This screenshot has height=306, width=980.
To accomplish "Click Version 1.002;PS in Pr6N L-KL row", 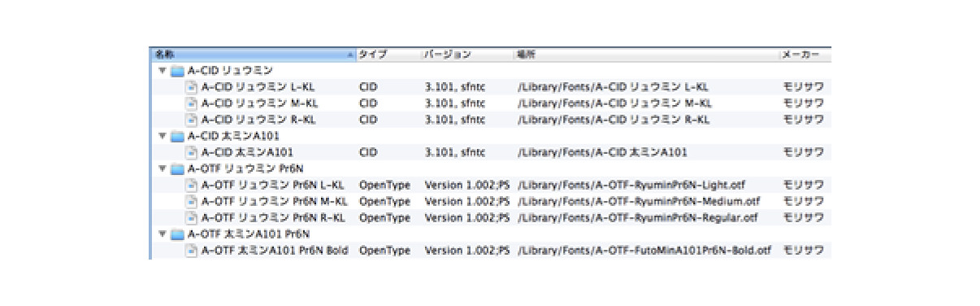I will click(x=467, y=185).
